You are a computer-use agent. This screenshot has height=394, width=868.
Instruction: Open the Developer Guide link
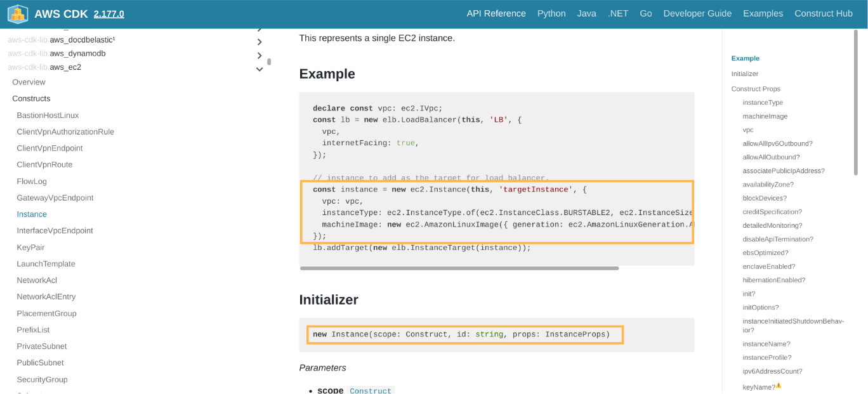pos(697,13)
